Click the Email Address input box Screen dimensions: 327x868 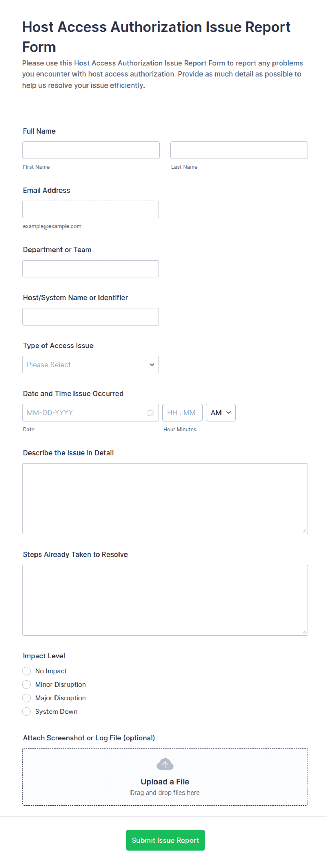(90, 210)
